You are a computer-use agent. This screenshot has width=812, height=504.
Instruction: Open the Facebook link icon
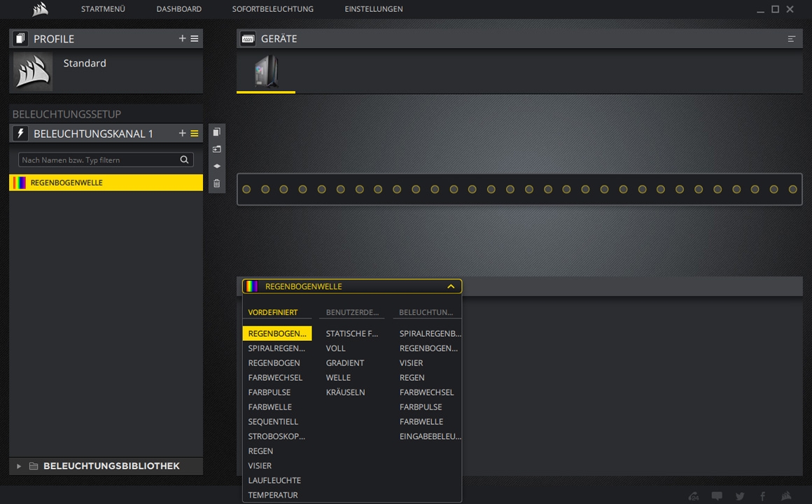[x=762, y=496]
